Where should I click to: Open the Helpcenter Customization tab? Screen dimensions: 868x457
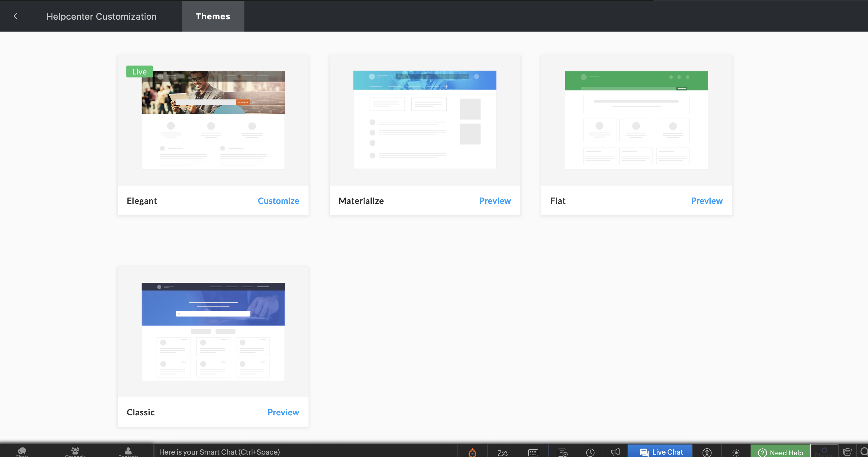[101, 16]
